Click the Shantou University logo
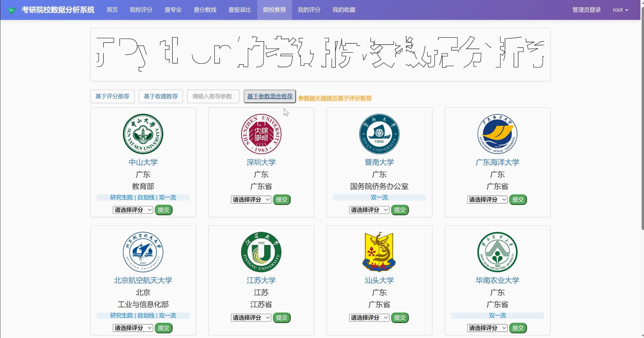 coord(379,252)
